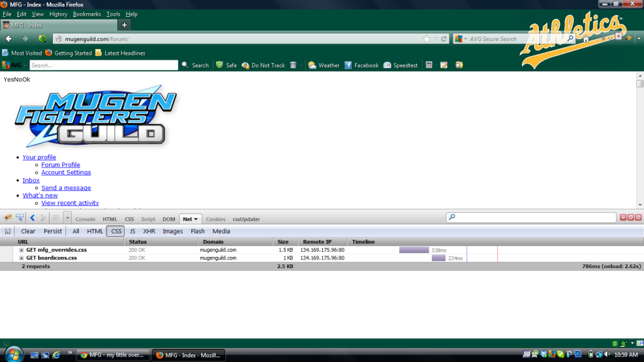
Task: Follow the Account Settings link
Action: pyautogui.click(x=66, y=173)
